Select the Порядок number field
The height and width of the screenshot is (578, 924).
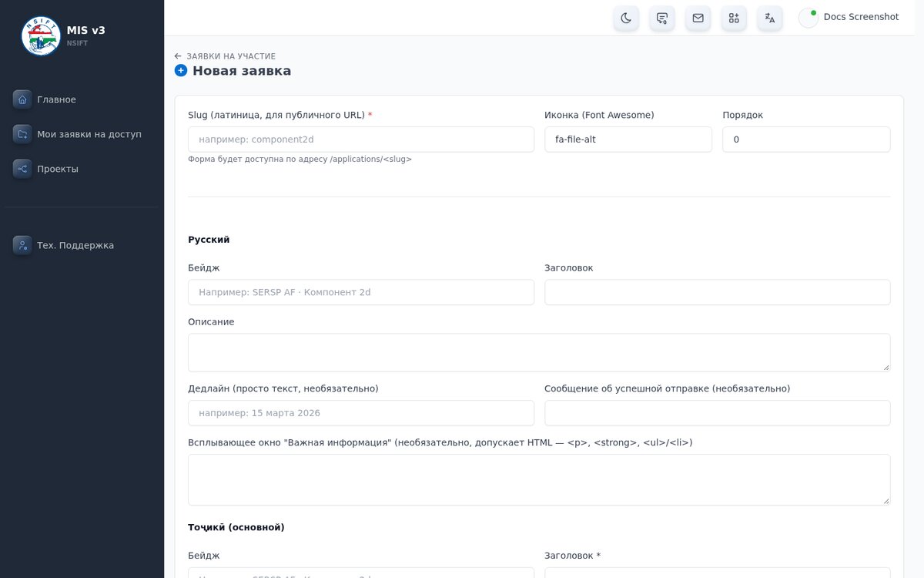tap(806, 139)
